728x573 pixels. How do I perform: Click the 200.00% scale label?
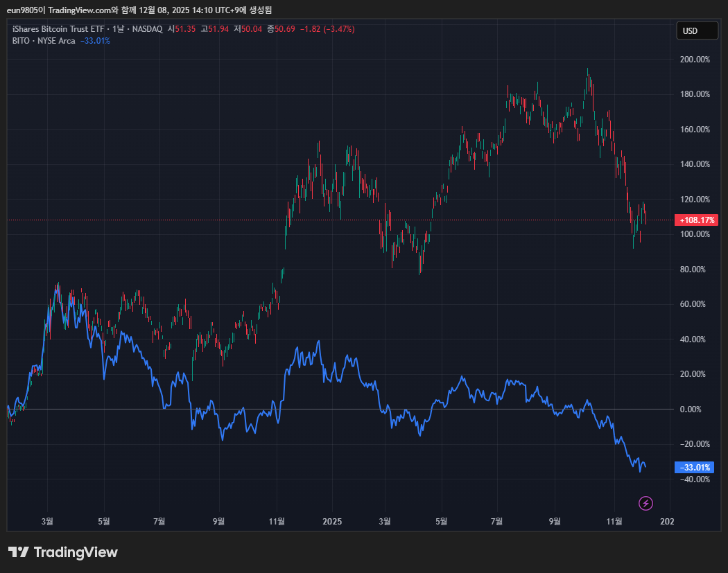point(695,60)
